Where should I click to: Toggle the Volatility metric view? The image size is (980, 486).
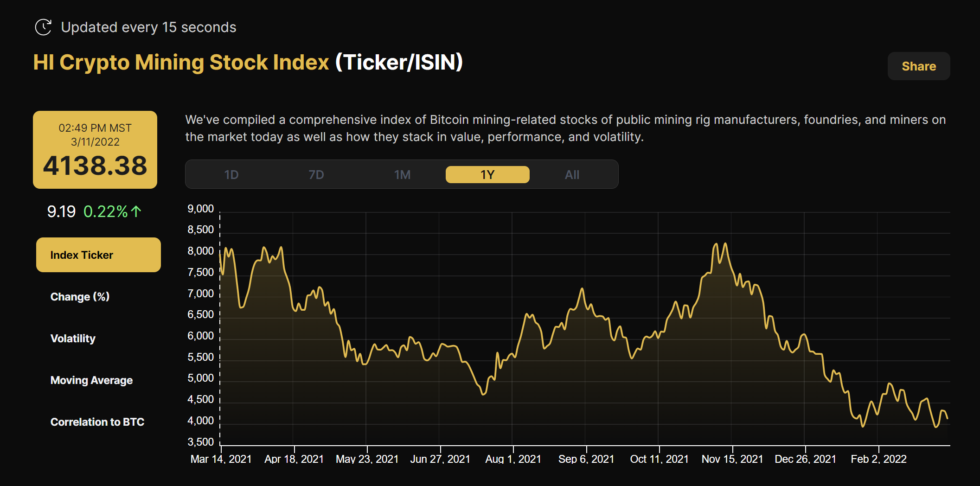[72, 338]
